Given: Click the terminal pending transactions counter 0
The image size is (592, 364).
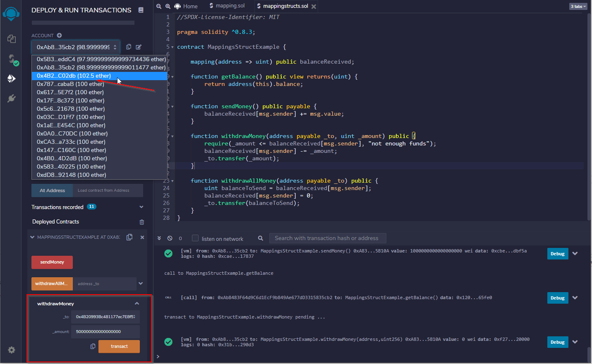Looking at the screenshot, I should (x=180, y=238).
